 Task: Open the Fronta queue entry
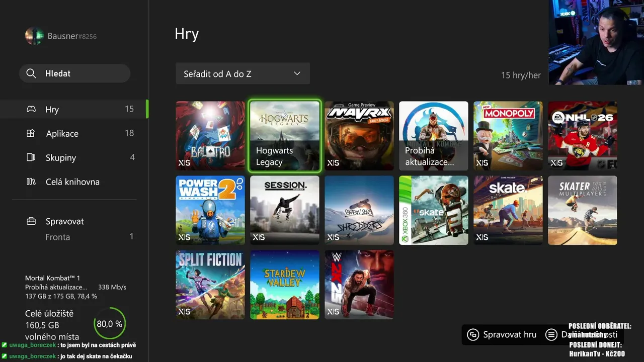tap(74, 237)
